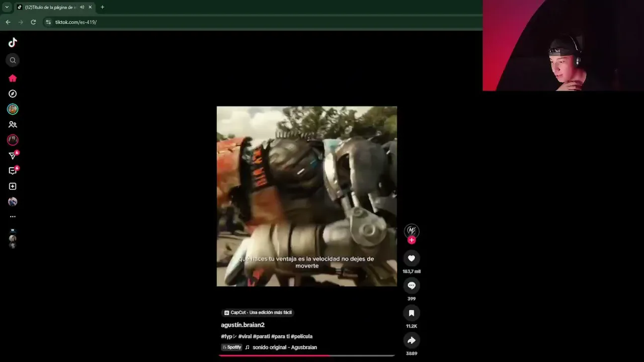Open the inbox activity icon with badge
Viewport: 644px width, 362px height.
point(13,170)
